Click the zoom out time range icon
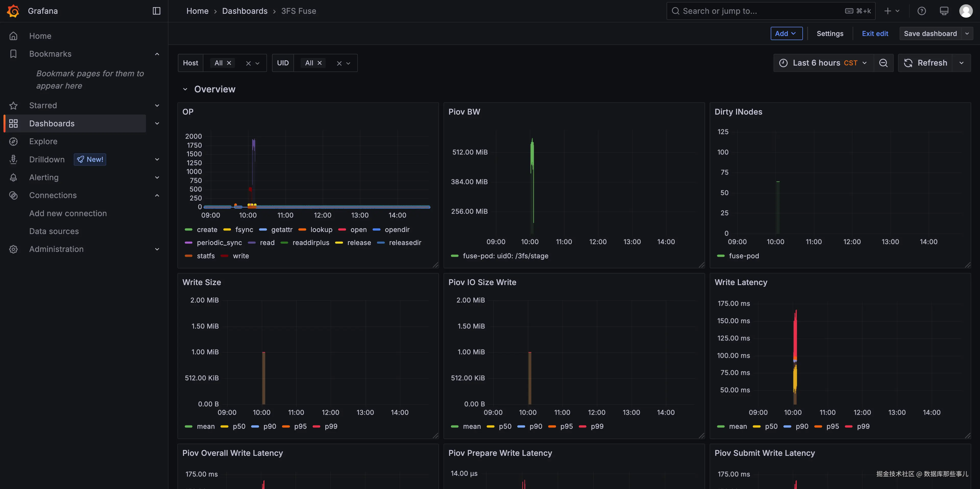Screen dimensions: 980x489 883,63
